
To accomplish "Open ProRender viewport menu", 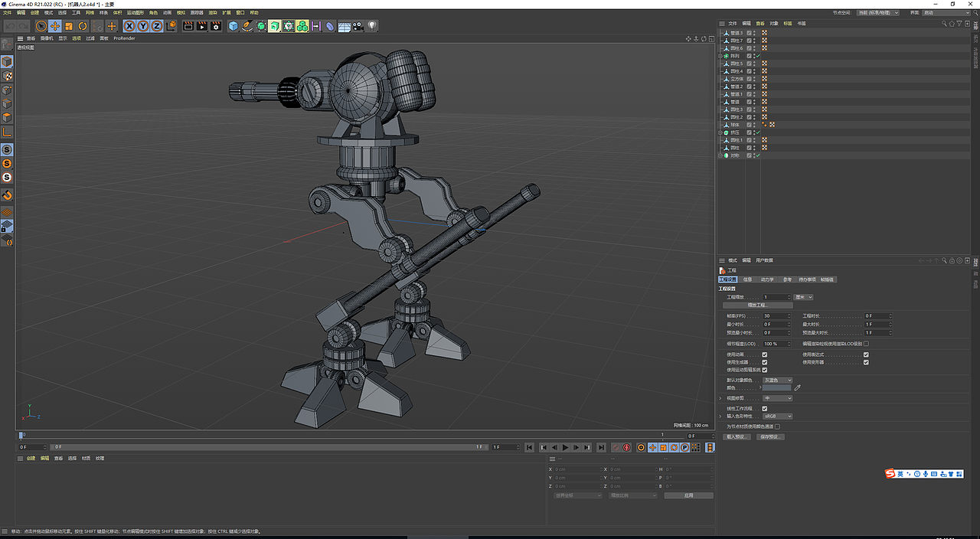I will (x=124, y=38).
